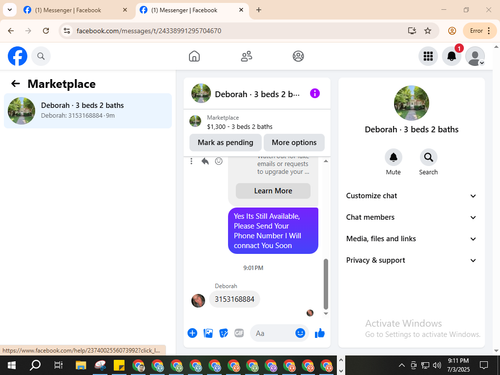Open the account profile avatar menu
The width and height of the screenshot is (500, 375).
(x=475, y=56)
